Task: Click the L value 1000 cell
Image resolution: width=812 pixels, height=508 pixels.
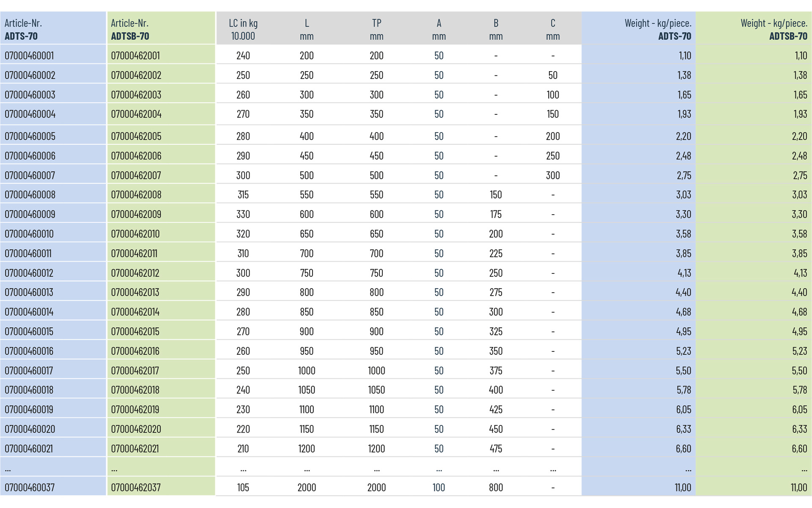Action: (307, 370)
